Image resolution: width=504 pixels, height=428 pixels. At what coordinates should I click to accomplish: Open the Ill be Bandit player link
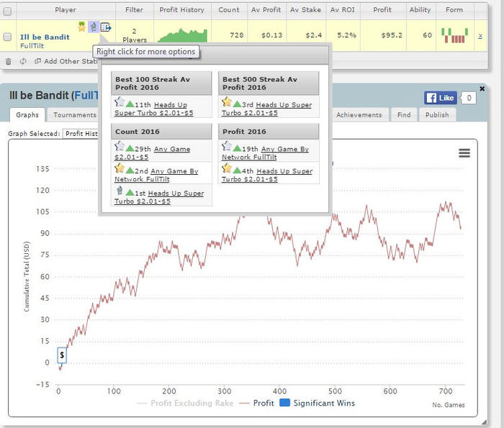click(x=45, y=37)
